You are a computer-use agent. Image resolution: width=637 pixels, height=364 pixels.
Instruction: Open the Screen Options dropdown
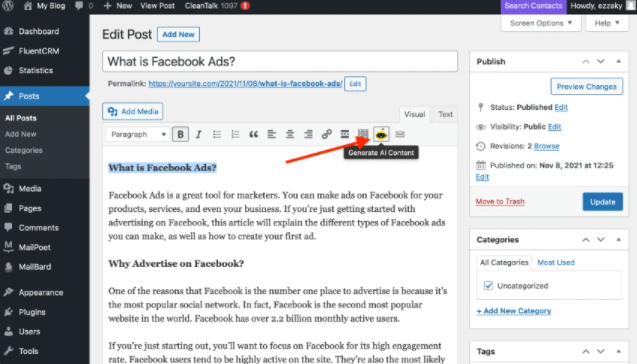click(541, 23)
